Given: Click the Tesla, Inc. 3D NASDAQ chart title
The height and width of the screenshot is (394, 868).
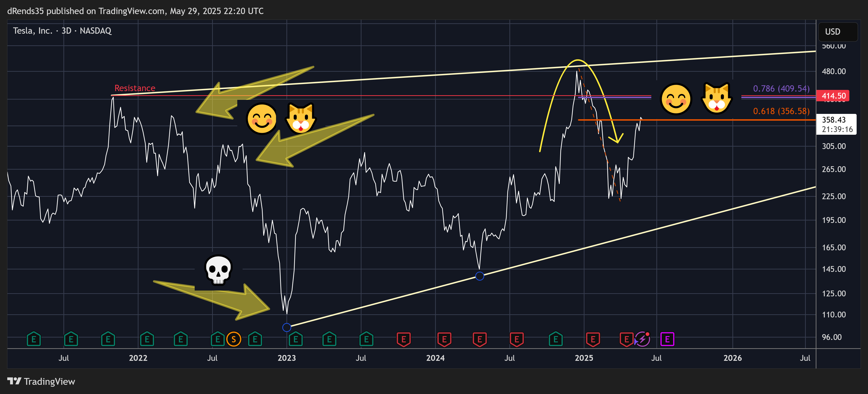Looking at the screenshot, I should coord(62,31).
